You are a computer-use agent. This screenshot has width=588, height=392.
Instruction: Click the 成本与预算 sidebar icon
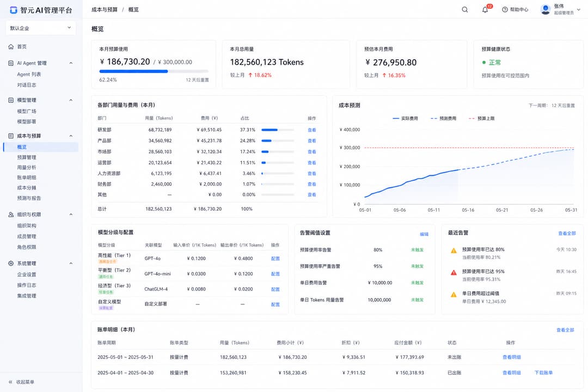11,136
